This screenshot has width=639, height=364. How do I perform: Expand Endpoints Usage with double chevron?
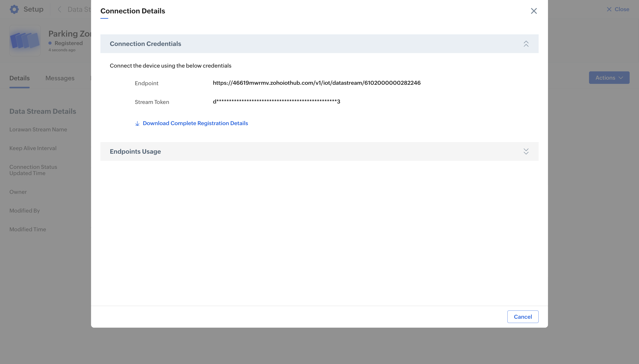526,151
